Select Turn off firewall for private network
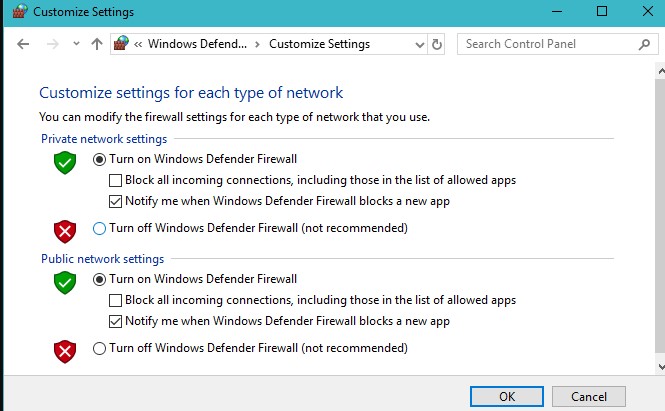The width and height of the screenshot is (665, 411). tap(99, 229)
